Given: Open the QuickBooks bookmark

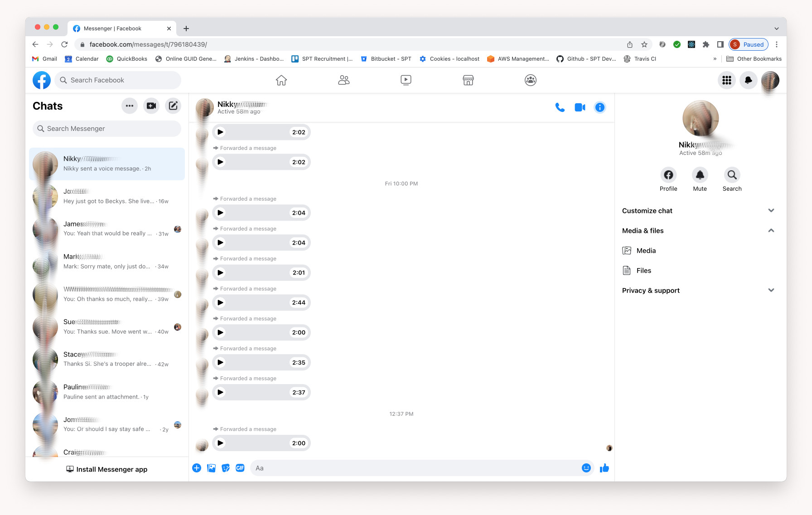Looking at the screenshot, I should pyautogui.click(x=127, y=59).
